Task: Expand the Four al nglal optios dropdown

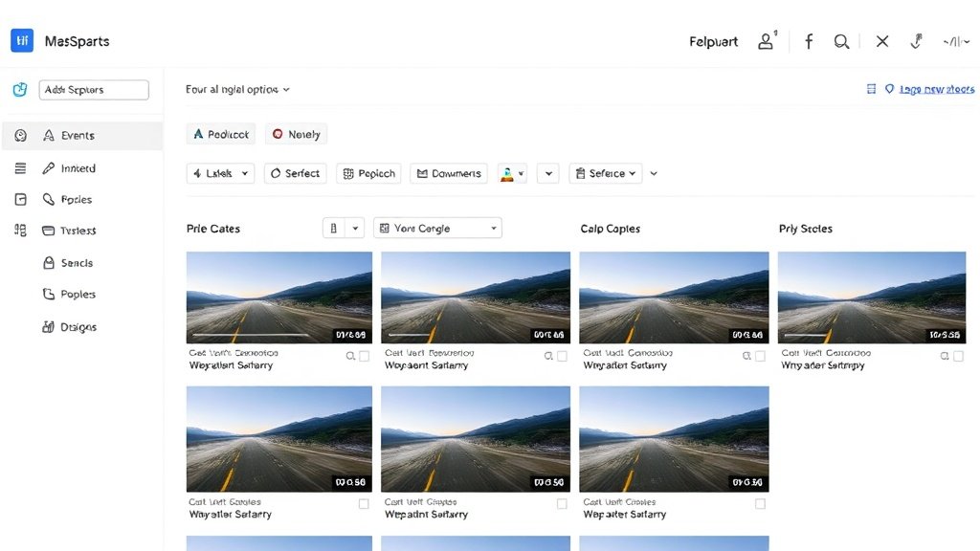Action: coord(237,89)
